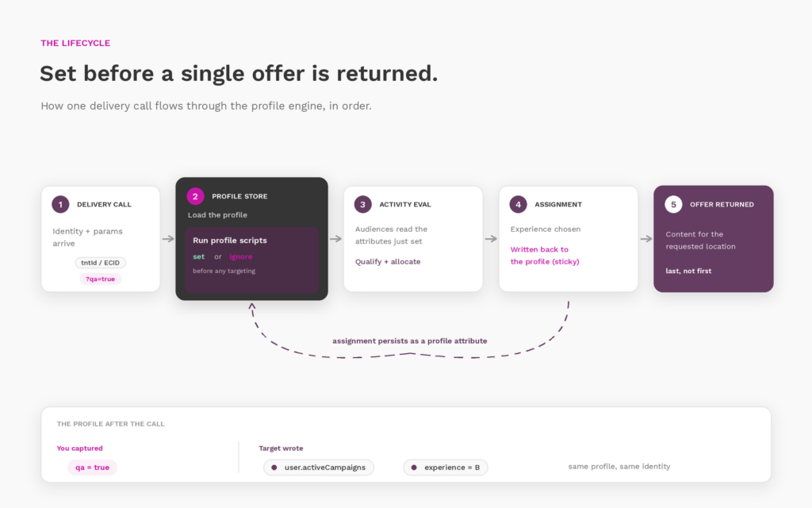Click the arrow between Assignment and Offer Returned

[x=646, y=239]
